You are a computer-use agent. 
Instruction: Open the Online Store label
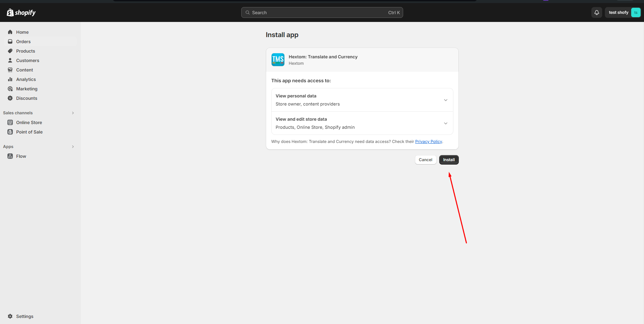[x=29, y=122]
